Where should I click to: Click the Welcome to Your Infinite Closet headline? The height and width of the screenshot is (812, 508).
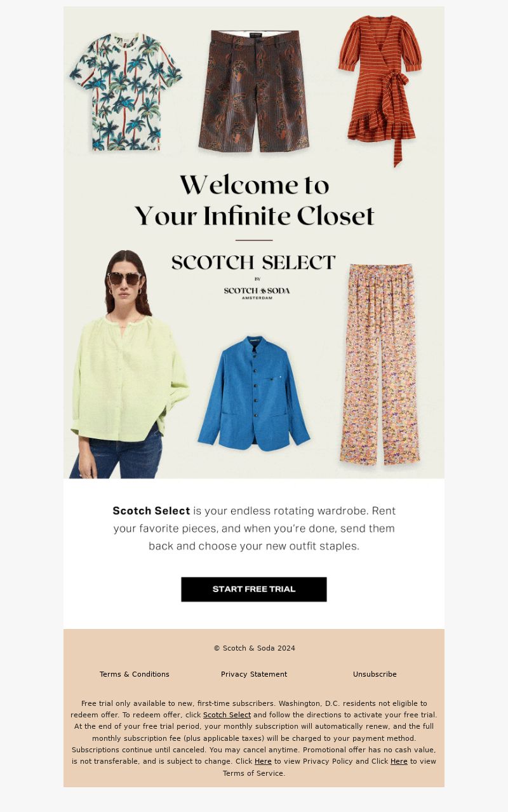(254, 200)
